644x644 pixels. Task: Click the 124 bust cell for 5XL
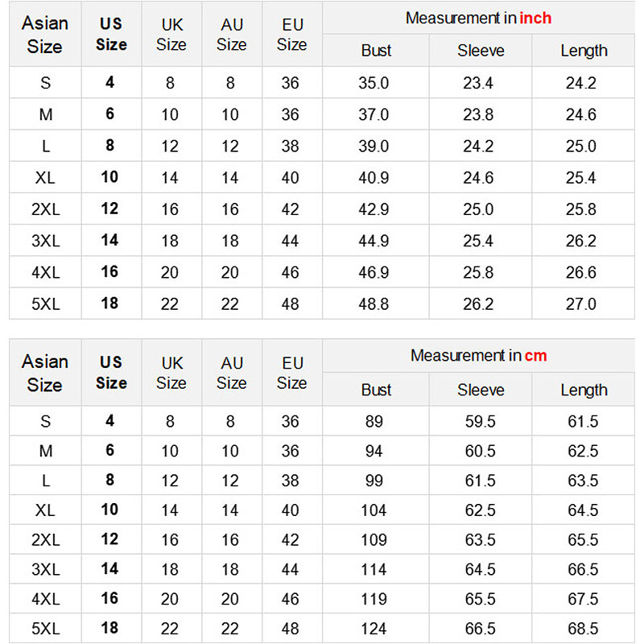374,629
